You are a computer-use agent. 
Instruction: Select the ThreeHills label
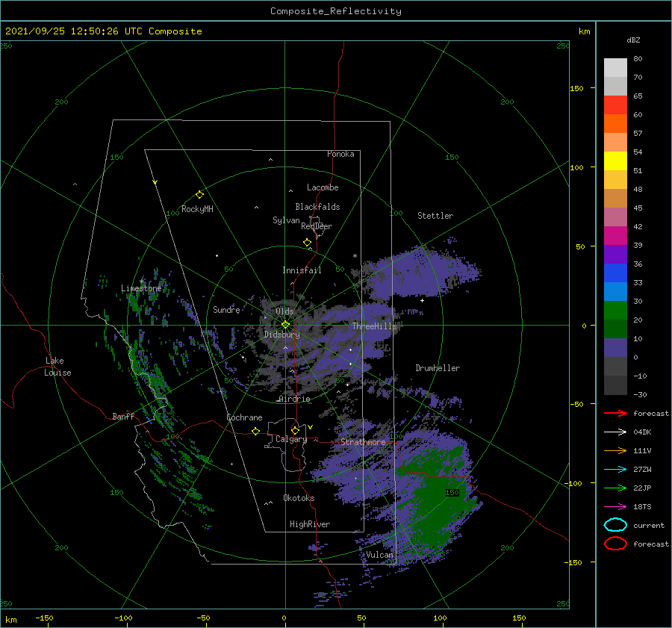(x=374, y=326)
